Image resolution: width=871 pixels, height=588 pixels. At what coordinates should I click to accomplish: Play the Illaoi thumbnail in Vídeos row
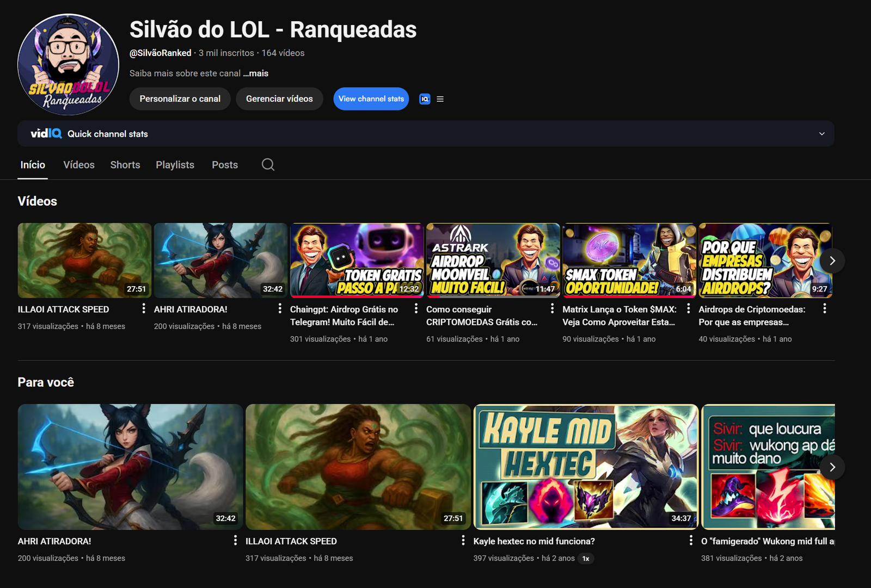coord(84,261)
